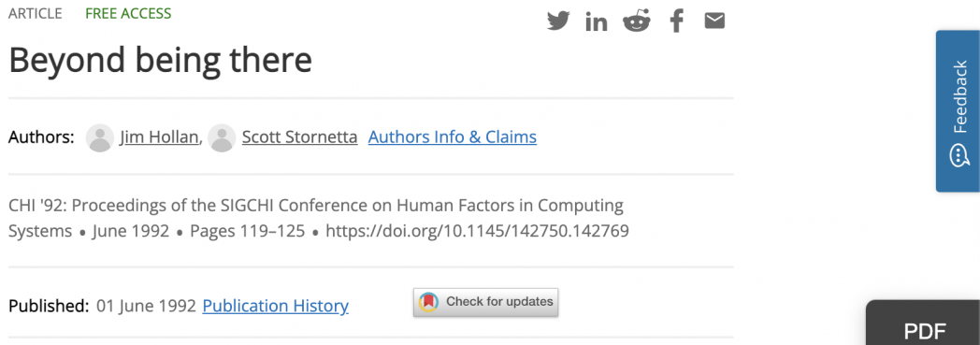
Task: Click the Feedback speech bubble icon
Action: pyautogui.click(x=958, y=155)
